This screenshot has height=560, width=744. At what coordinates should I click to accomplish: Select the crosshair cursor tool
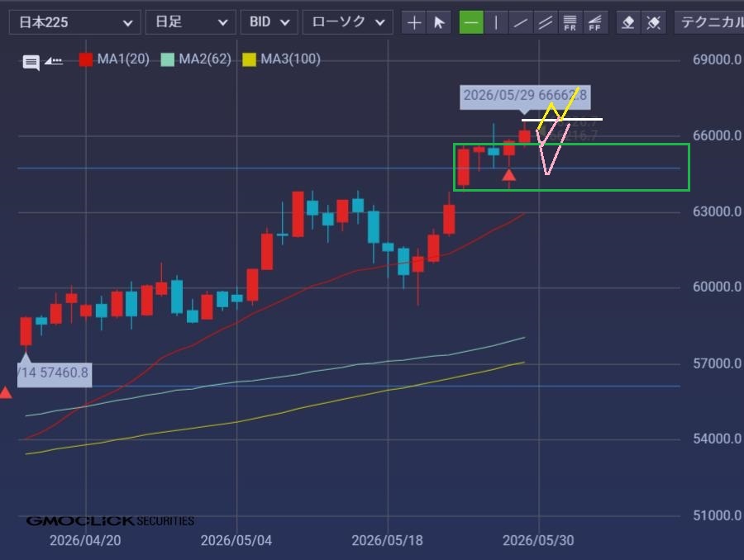tap(414, 22)
